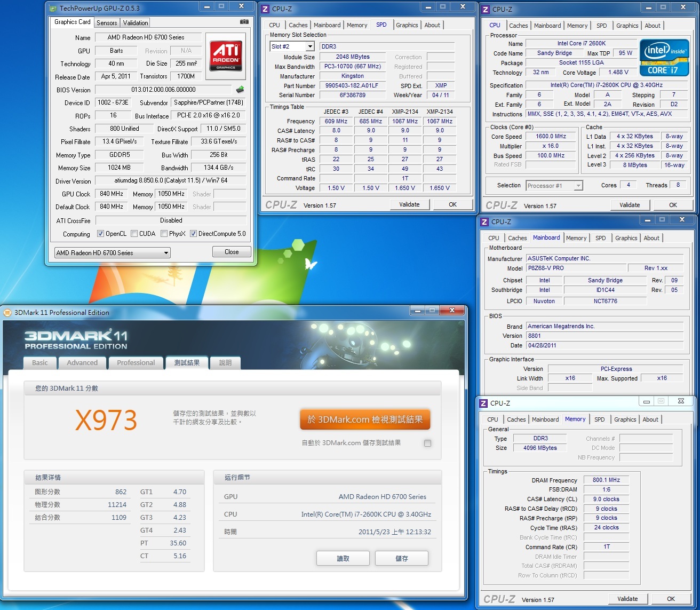Viewport: 700px width, 610px height.
Task: Toggle the OpenCL checkbox in GPU-Z
Action: (100, 234)
